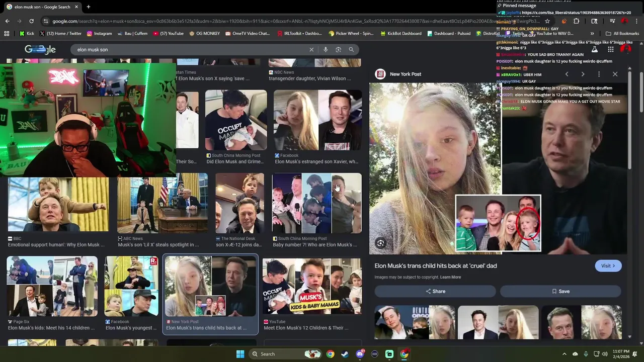Open title 'Elon Musk's trans child hits back'
The width and height of the screenshot is (644, 362).
tap(436, 265)
